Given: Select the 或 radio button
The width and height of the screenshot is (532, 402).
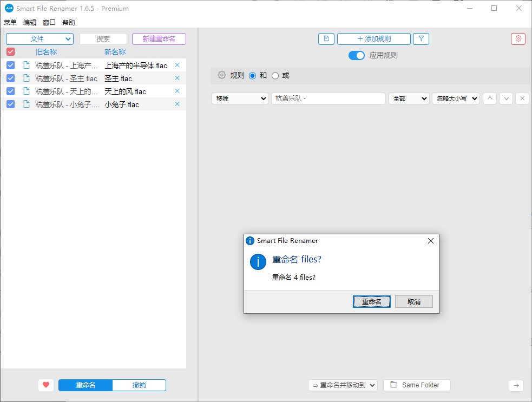Looking at the screenshot, I should 275,76.
